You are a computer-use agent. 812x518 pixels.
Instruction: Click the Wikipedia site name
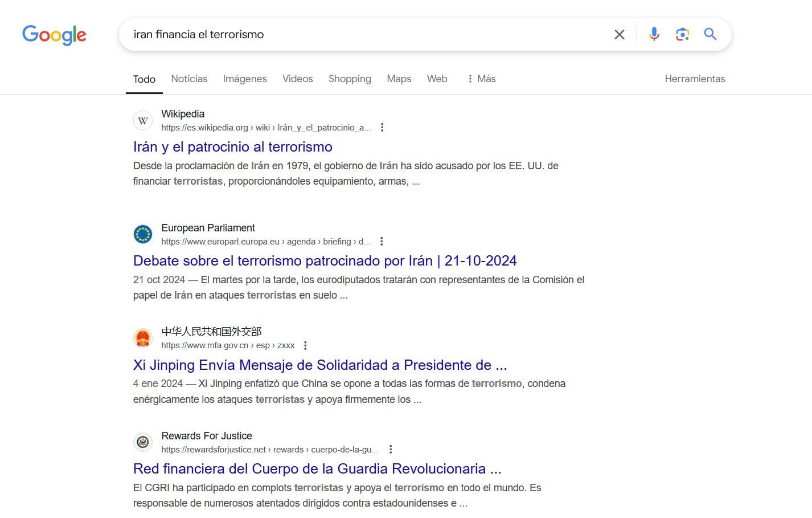[x=183, y=114]
